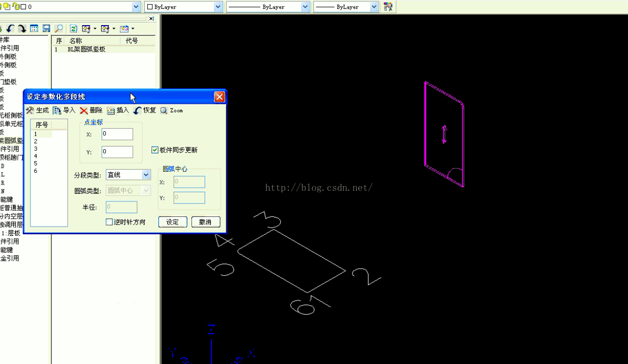Viewport: 628px width, 364px height.
Task: Select the 金引用 tree item
Action: (10, 258)
